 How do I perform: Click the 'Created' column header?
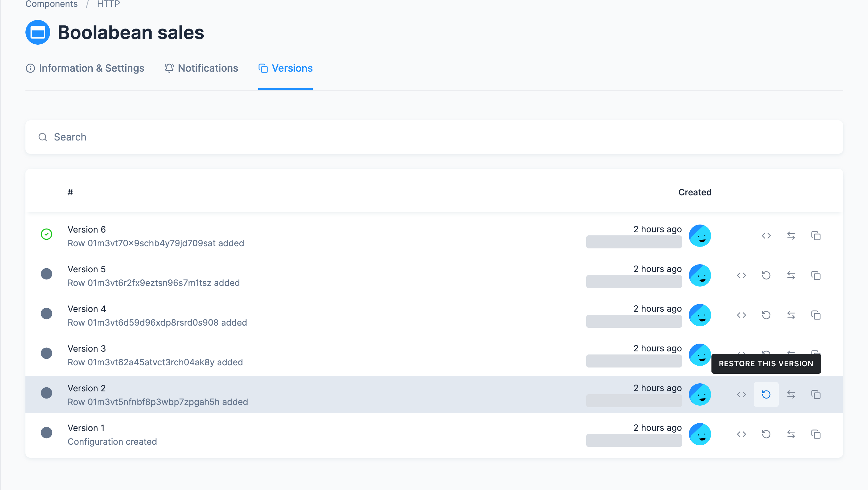point(695,192)
